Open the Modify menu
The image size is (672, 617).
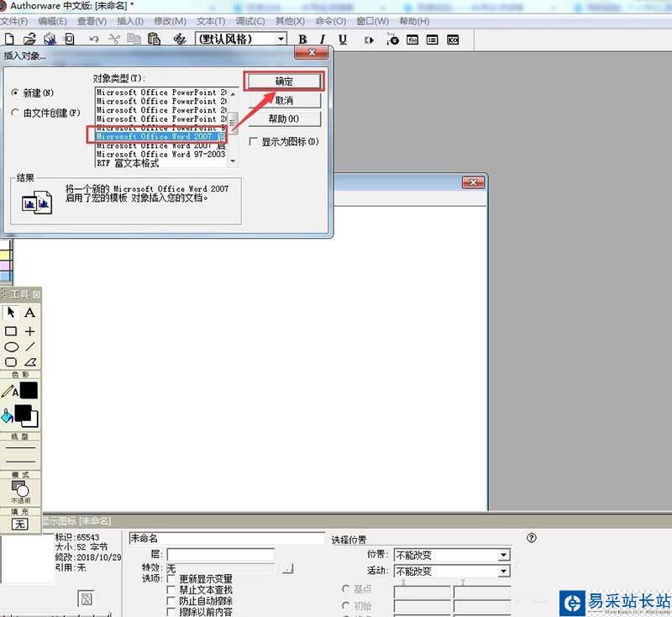170,21
